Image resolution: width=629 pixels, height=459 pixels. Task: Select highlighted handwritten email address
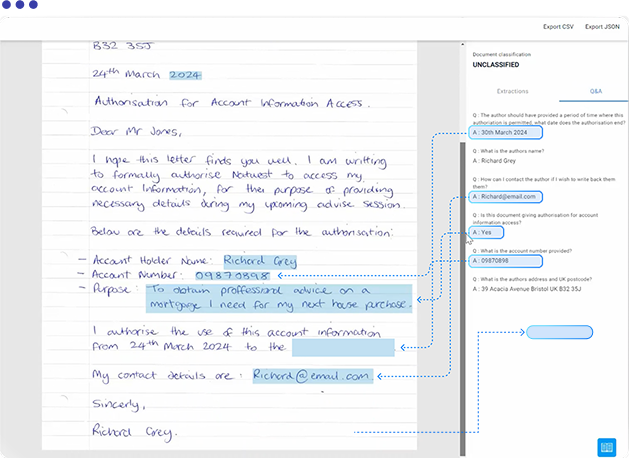(310, 376)
